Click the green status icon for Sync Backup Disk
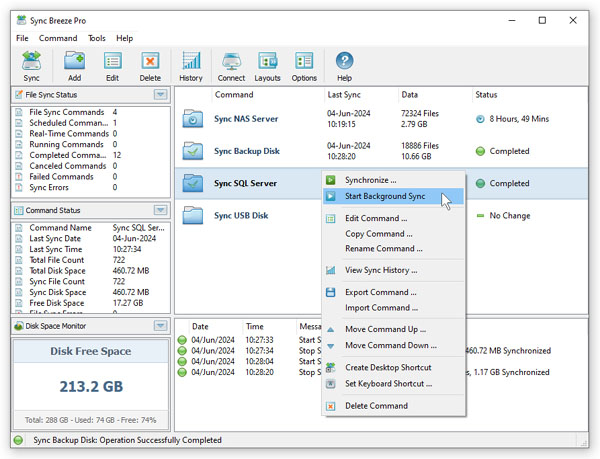 coord(480,151)
